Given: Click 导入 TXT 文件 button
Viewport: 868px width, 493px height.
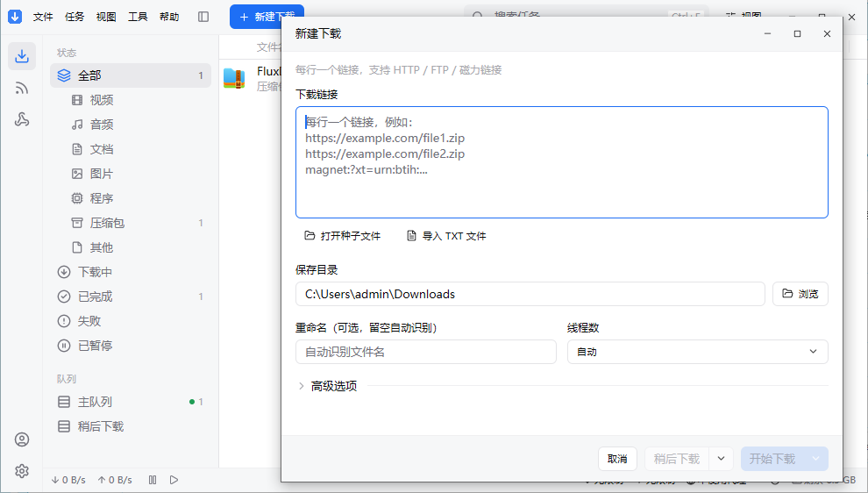Looking at the screenshot, I should coord(446,236).
